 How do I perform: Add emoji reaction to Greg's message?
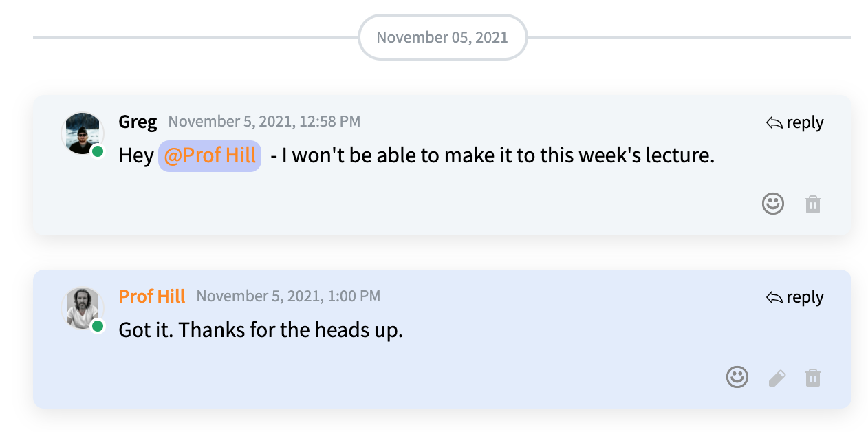click(772, 204)
